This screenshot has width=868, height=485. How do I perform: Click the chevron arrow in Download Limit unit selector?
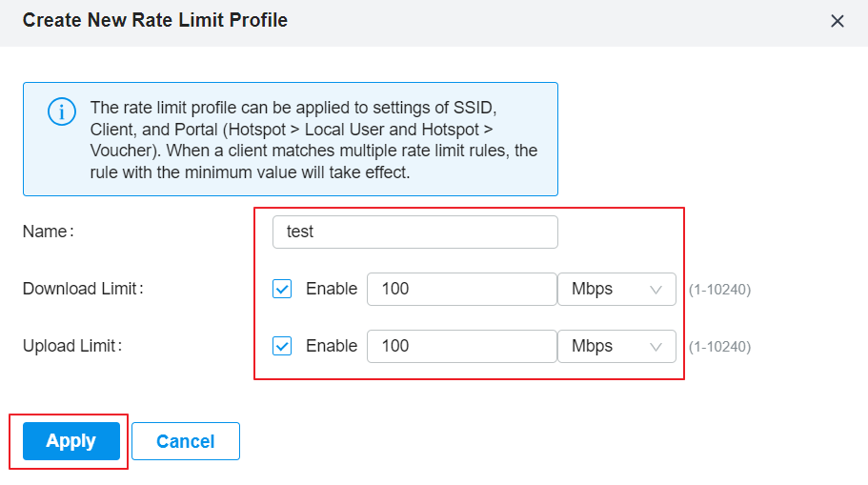click(x=656, y=290)
